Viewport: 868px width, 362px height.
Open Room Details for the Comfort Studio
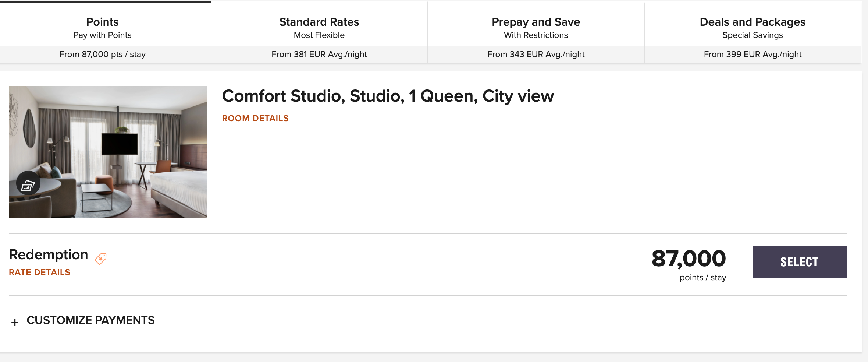[x=255, y=118]
